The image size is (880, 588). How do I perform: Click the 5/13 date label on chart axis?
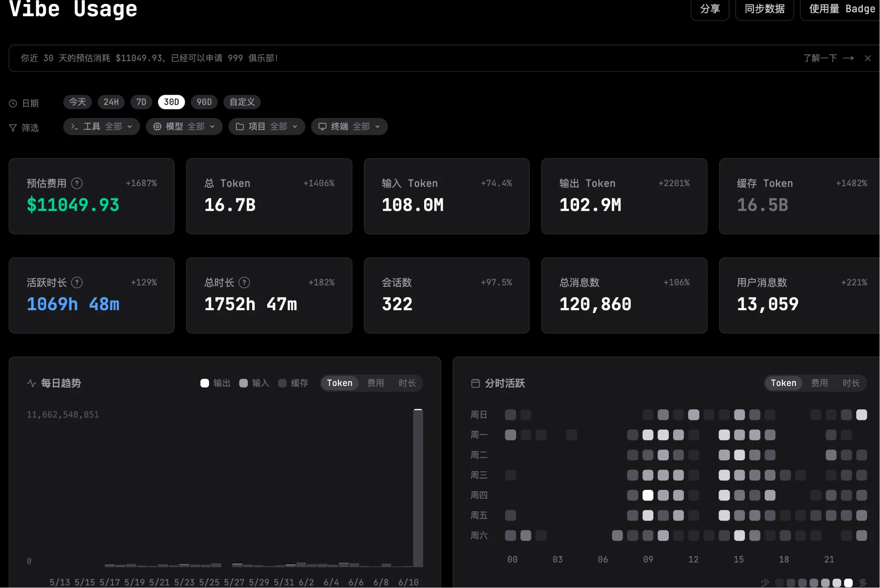[x=60, y=582]
